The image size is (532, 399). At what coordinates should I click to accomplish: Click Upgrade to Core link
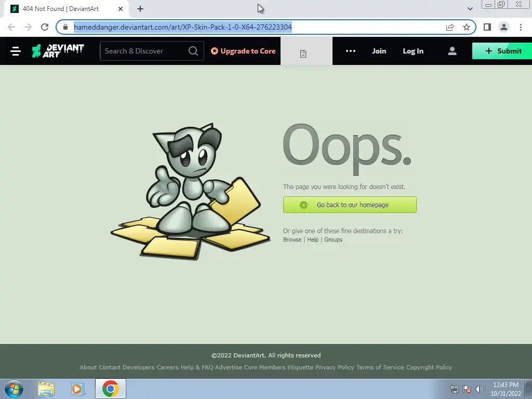(x=243, y=51)
